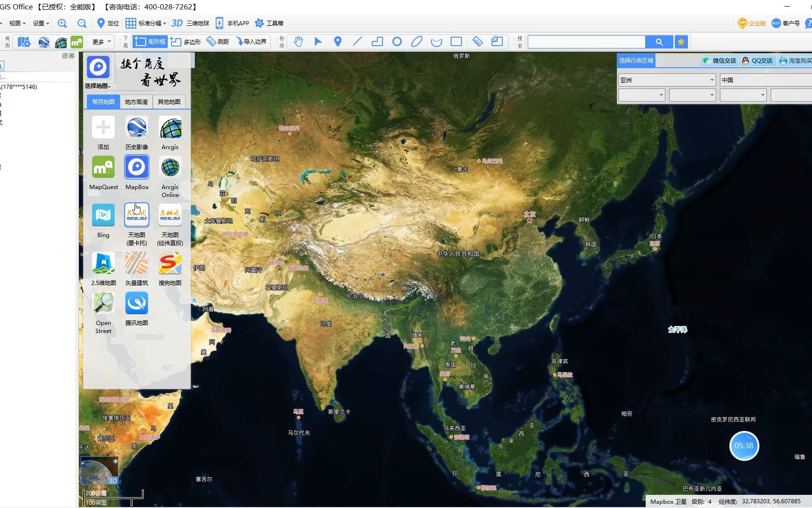812x508 pixels.
Task: Click the blue search magnifier button
Action: coord(659,42)
